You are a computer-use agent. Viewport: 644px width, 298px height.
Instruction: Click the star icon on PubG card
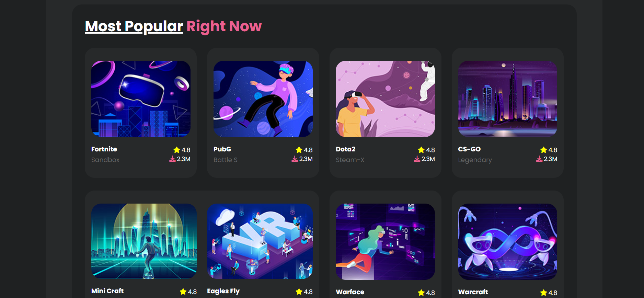point(299,150)
